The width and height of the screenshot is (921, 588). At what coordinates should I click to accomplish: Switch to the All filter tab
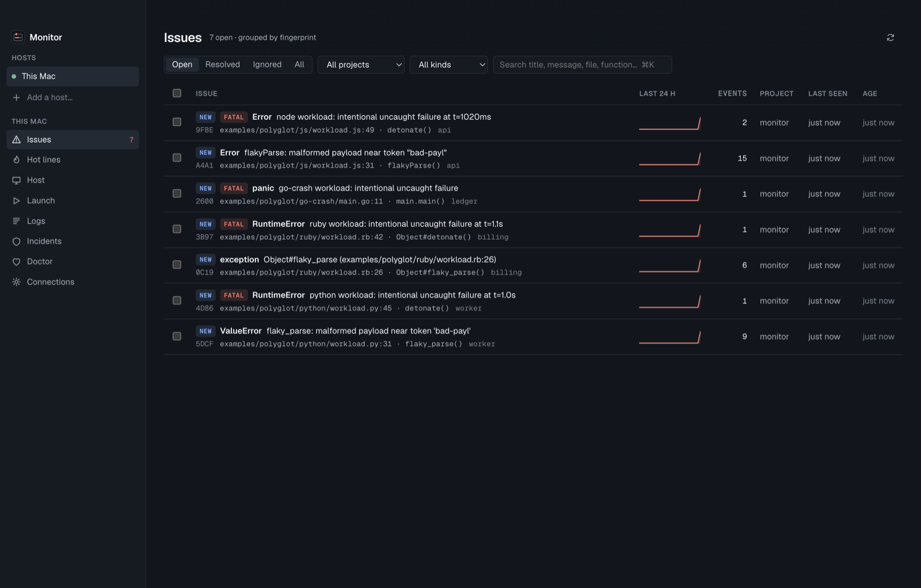299,64
